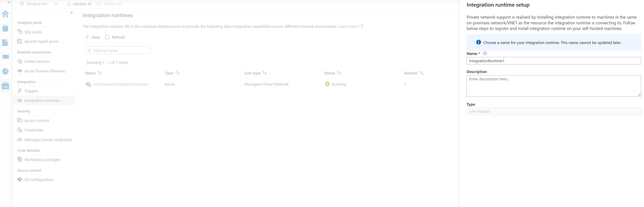644x207 pixels.
Task: Collapse the Manage side panel
Action: point(71,12)
